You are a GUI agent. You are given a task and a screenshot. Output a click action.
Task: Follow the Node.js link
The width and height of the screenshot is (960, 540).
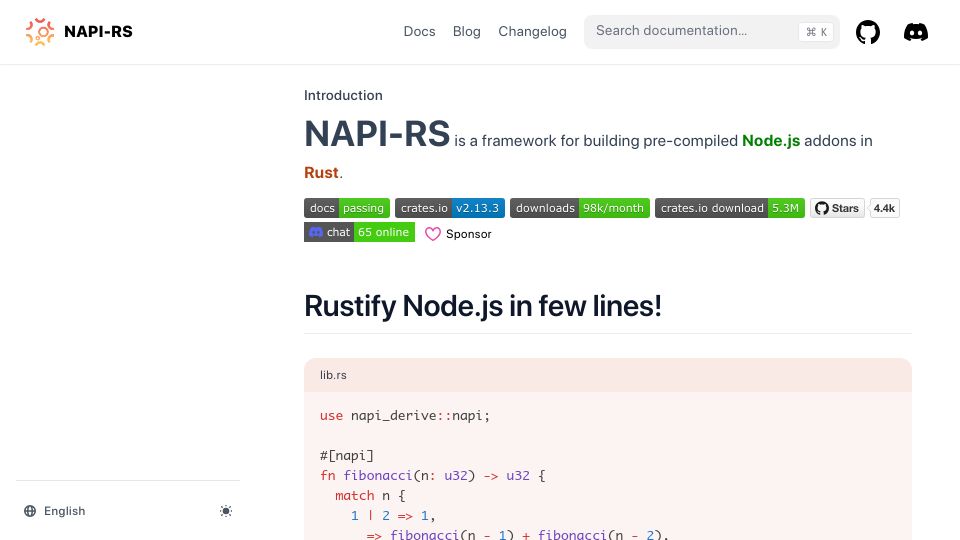771,141
